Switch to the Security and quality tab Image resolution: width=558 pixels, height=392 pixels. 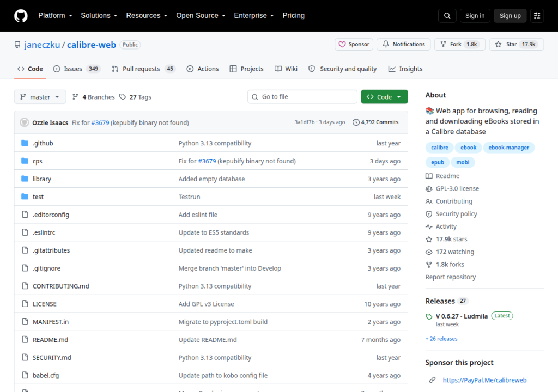pyautogui.click(x=342, y=69)
